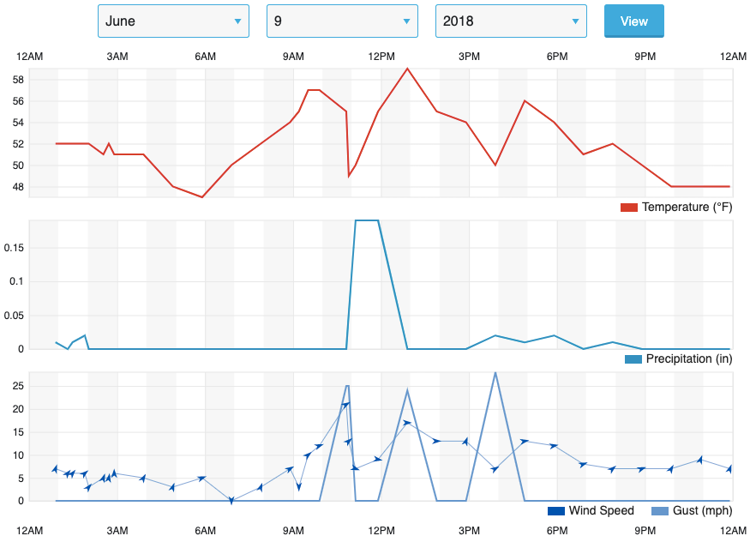The image size is (756, 536).
Task: Click the wind arrow marker near 12PM
Action: click(x=378, y=459)
